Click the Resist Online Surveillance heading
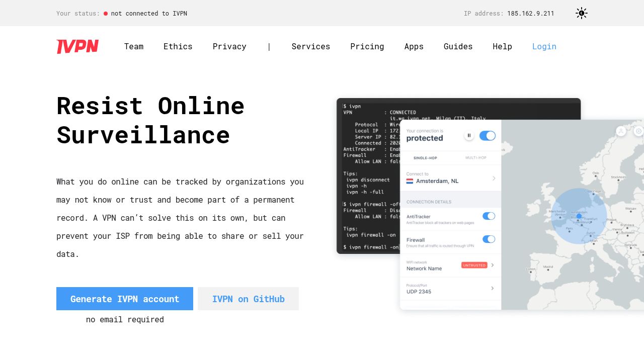644x362 pixels. (150, 120)
